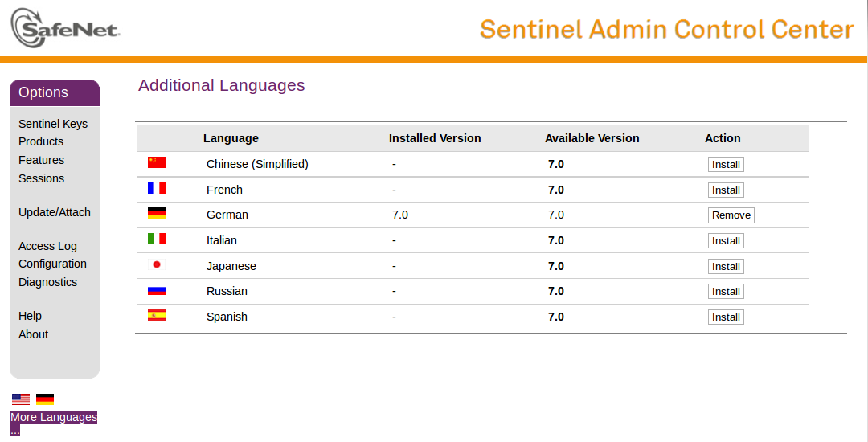
Task: Click the Spanish language name
Action: 227,317
